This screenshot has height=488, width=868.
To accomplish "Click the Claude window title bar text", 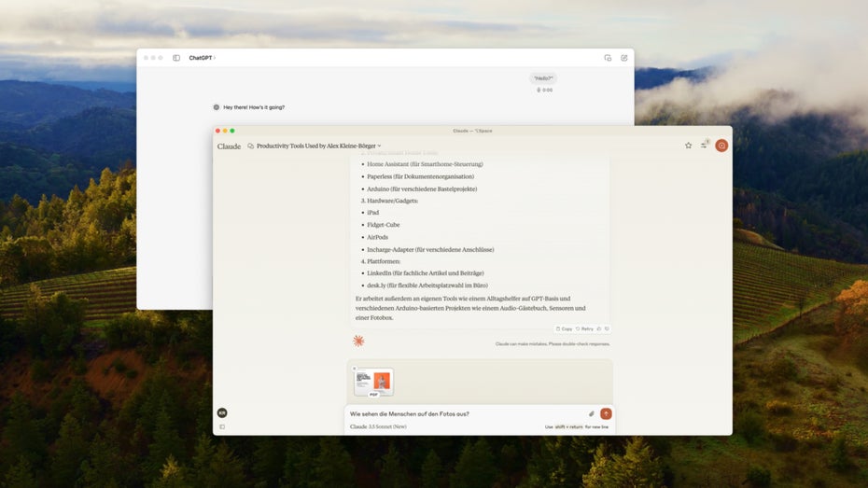I will 472,131.
